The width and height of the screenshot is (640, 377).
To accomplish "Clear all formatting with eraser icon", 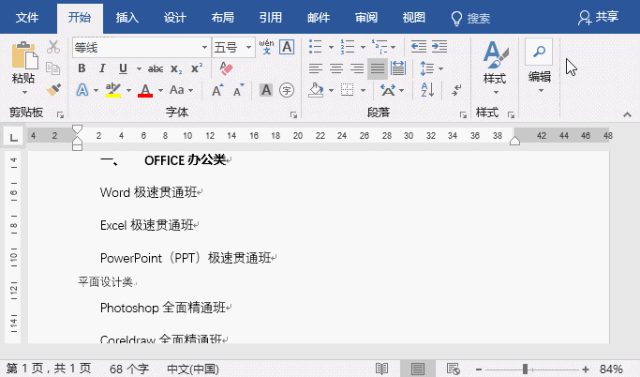I will pyautogui.click(x=226, y=69).
